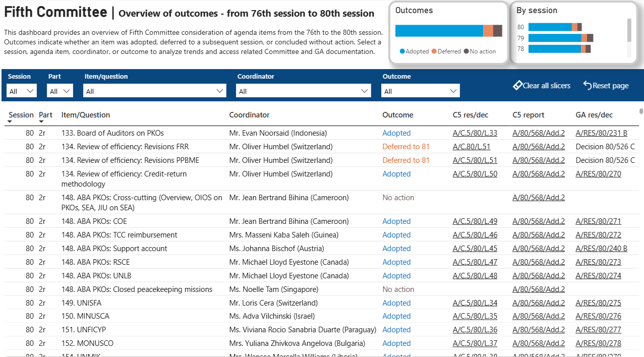Select the Adopted legend marker in Outcomes
The image size is (644, 357).
pos(402,51)
